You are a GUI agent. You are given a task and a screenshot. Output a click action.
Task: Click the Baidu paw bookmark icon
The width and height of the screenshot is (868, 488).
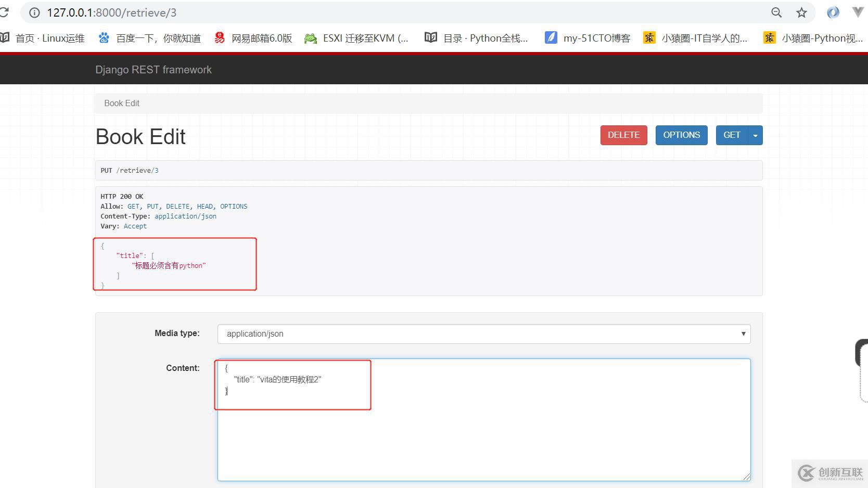(x=104, y=38)
